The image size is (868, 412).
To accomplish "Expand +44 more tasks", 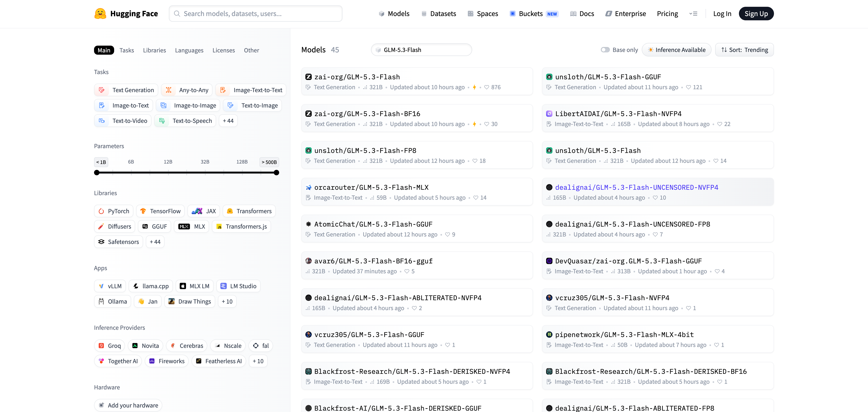I will tap(228, 120).
